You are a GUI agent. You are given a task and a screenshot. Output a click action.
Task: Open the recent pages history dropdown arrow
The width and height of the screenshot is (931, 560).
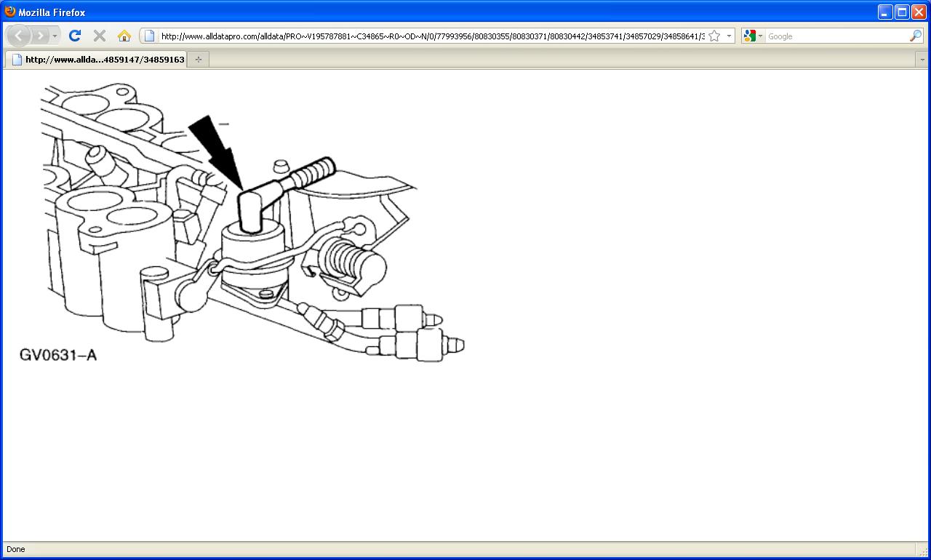pyautogui.click(x=55, y=36)
